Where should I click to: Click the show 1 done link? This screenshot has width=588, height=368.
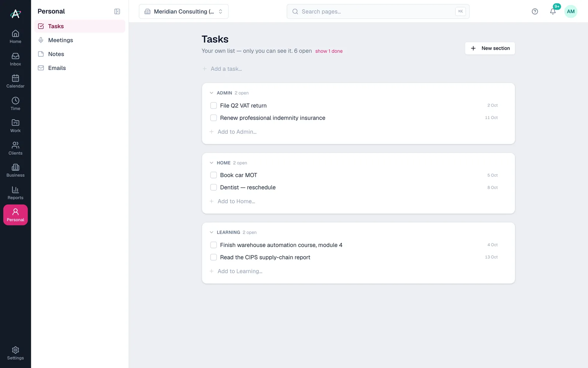329,51
